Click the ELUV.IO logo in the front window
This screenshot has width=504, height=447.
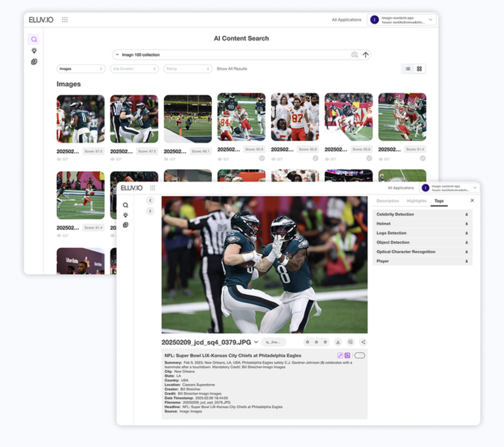pyautogui.click(x=131, y=188)
